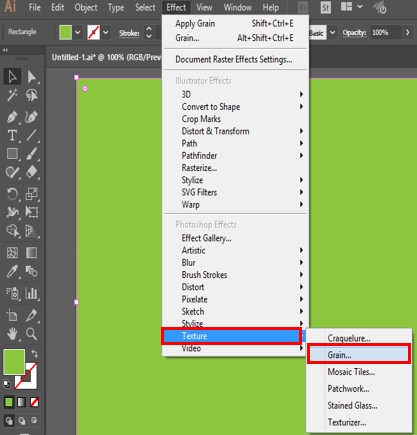Select the Mesh tool
417x435 pixels.
(12, 253)
